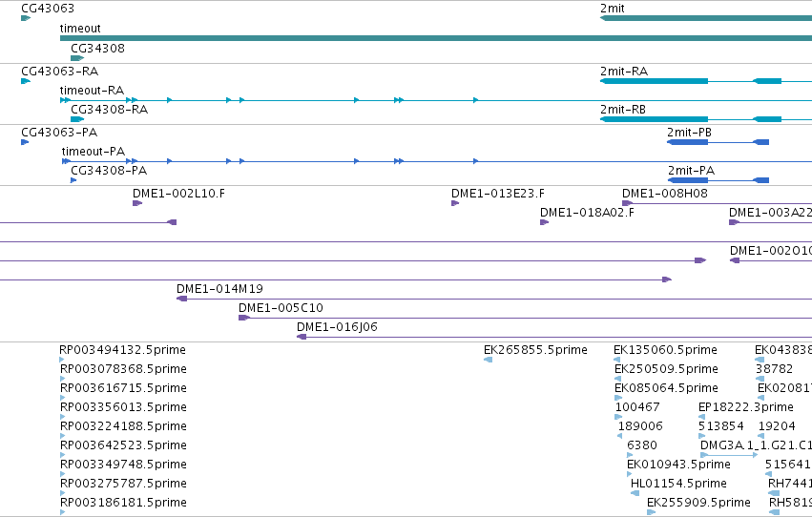Click the timeout gene label

point(80,29)
